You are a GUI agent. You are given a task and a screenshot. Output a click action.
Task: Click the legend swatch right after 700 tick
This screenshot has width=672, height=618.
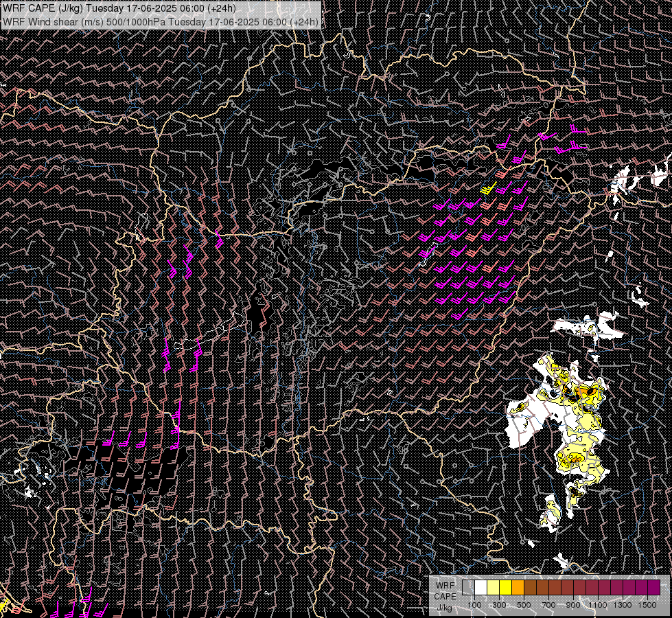555,588
